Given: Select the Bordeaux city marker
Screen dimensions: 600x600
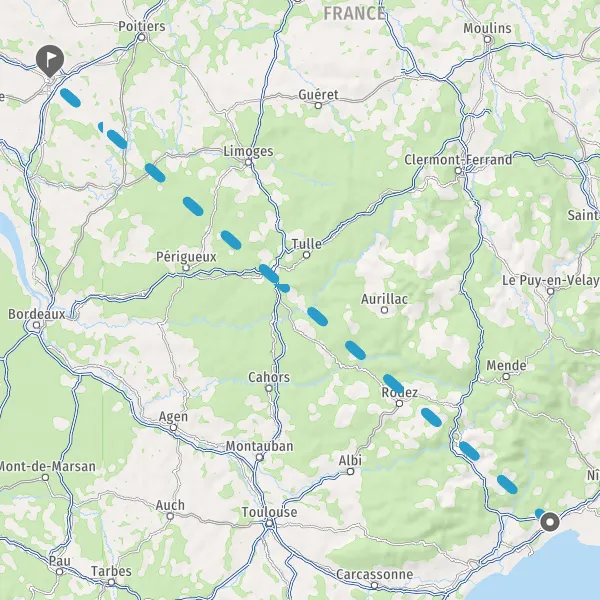Looking at the screenshot, I should tap(36, 325).
